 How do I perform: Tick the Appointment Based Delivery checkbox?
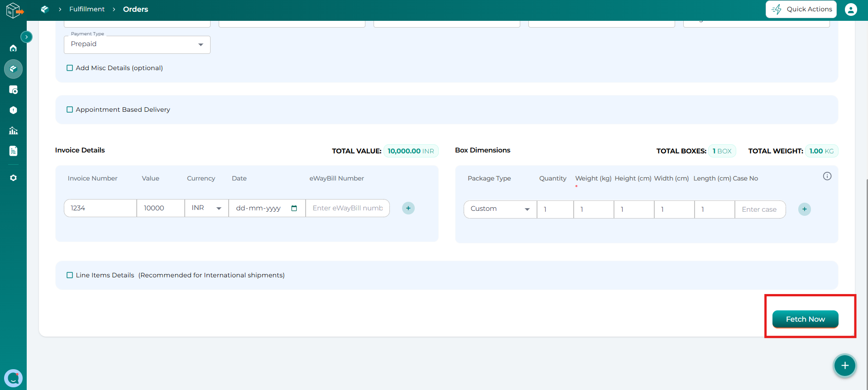(x=70, y=109)
